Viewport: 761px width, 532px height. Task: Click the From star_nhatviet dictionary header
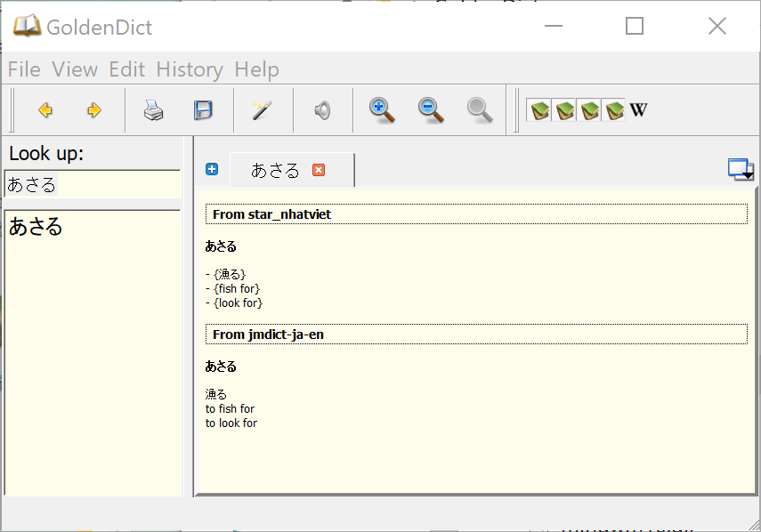(476, 214)
